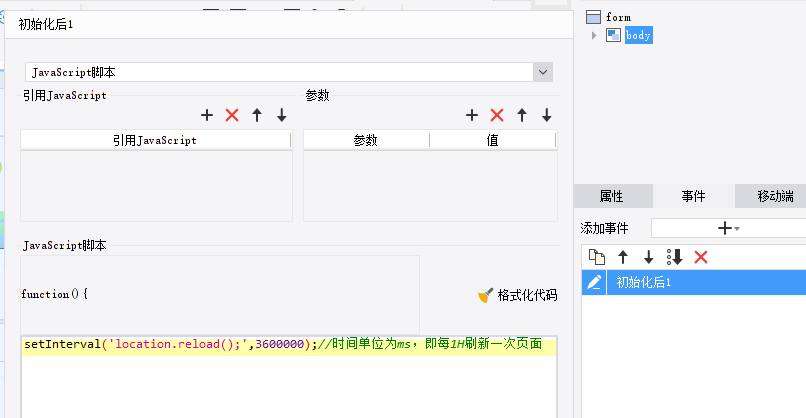Screen dimensions: 806x418
Task: Open the JavaScript脚本 type dropdown
Action: click(543, 72)
